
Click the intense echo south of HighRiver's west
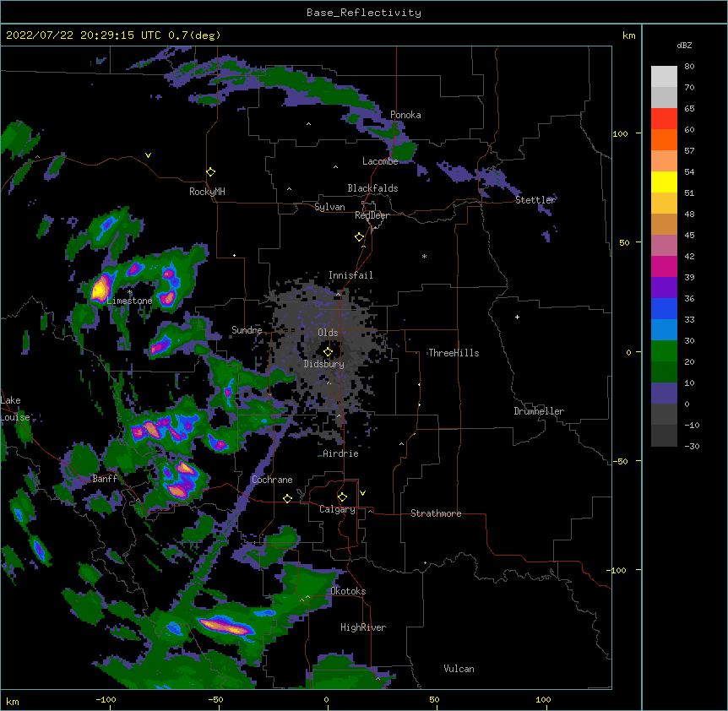click(225, 626)
